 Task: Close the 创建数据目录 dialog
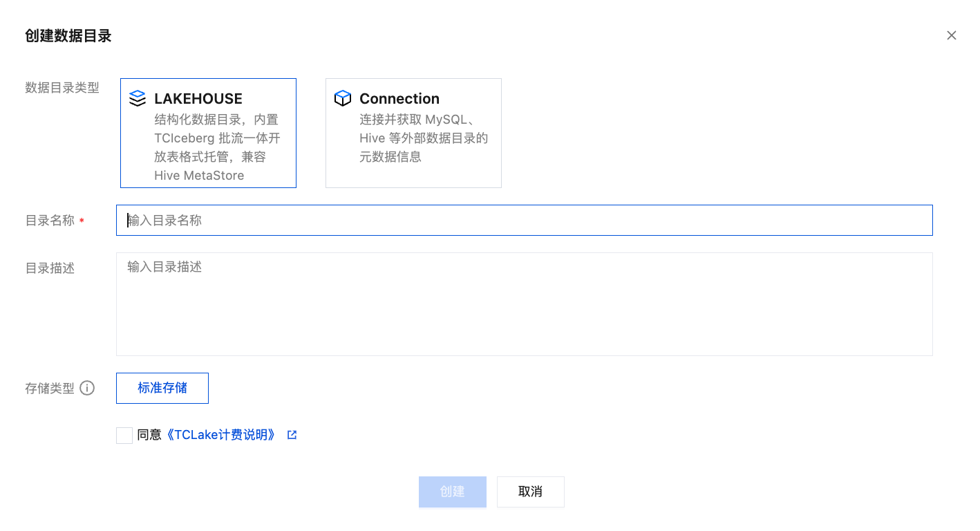(x=952, y=35)
